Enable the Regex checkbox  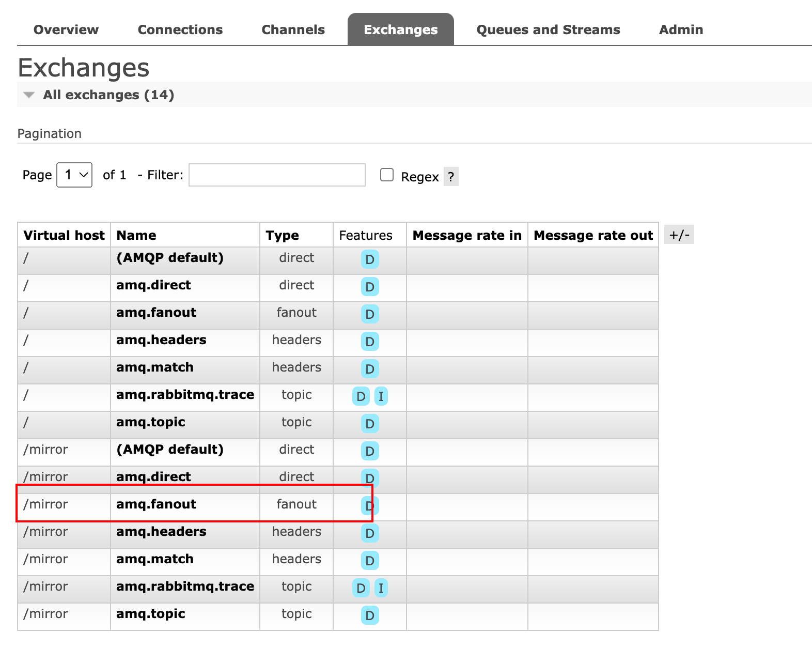point(387,175)
